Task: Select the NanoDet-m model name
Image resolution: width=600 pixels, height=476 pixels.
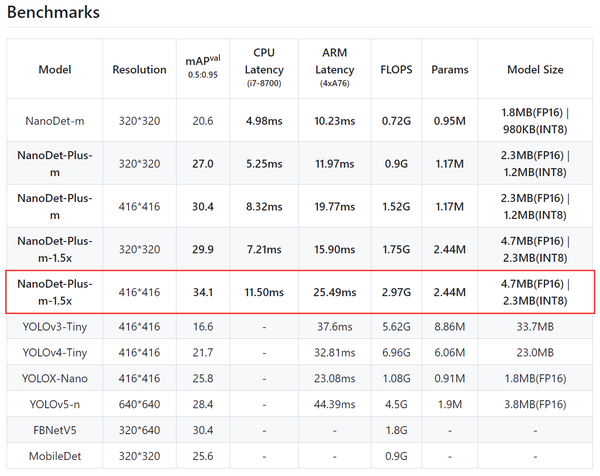Action: tap(55, 120)
